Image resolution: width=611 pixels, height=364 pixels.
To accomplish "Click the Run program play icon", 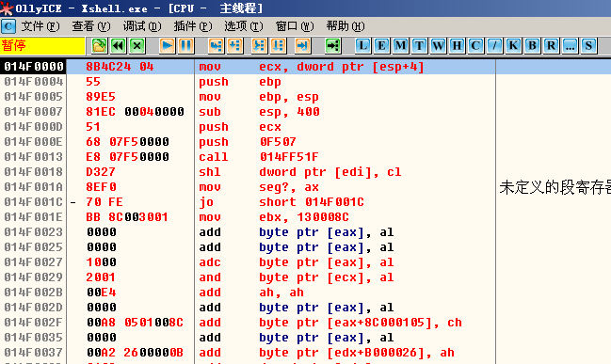I will [168, 46].
